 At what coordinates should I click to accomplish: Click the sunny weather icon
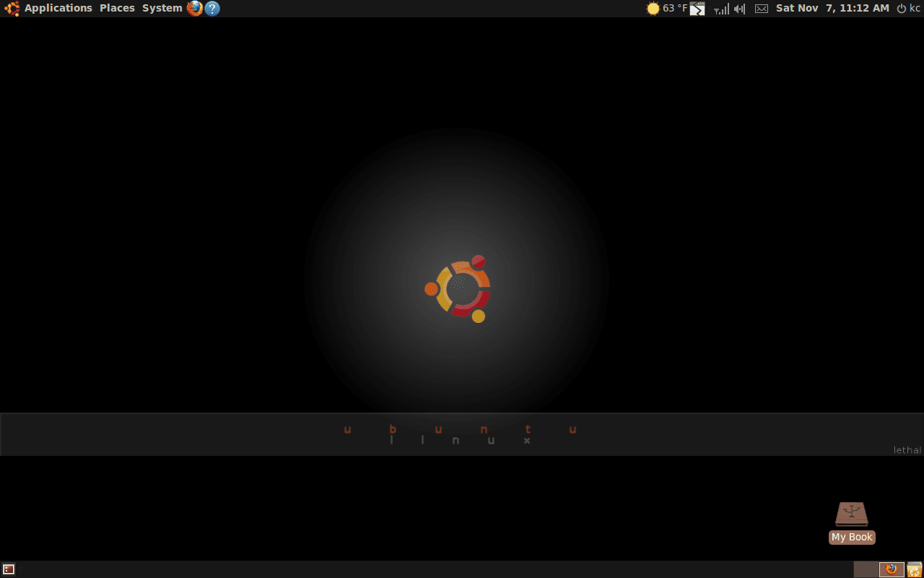653,9
